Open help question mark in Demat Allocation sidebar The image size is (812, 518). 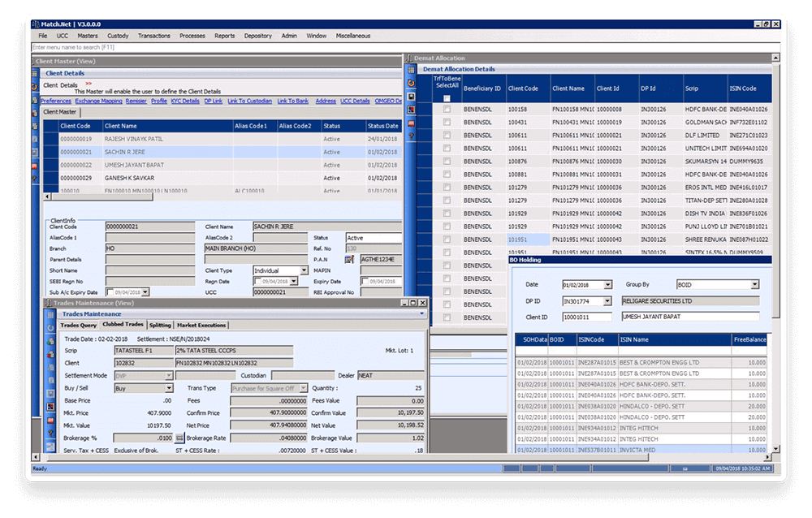(411, 136)
